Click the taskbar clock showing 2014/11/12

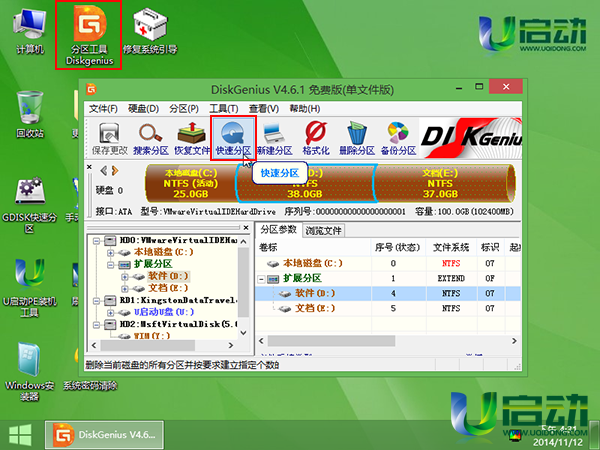point(558,436)
